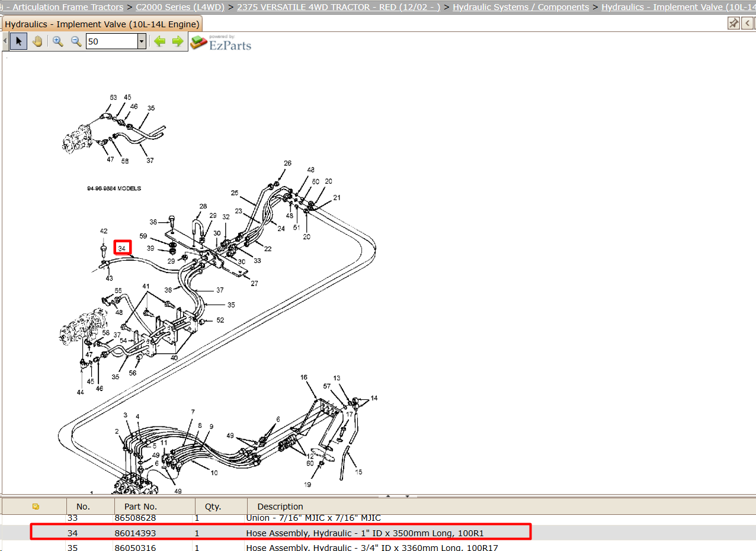
Task: Expand panel with splitter down arrow
Action: [x=407, y=496]
